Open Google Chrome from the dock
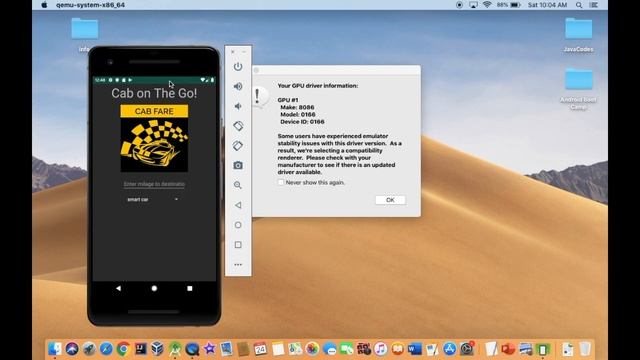Screen dimensions: 640x360 123,349
